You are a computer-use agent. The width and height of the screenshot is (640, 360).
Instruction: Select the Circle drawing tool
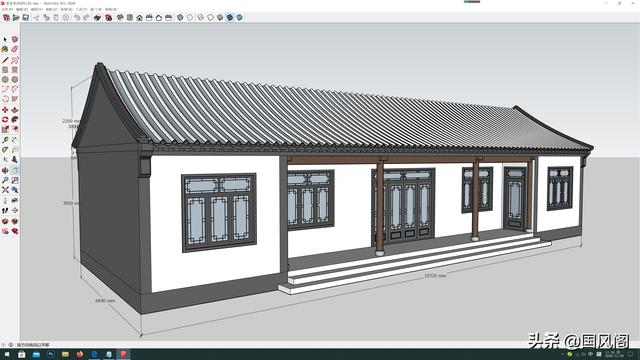tap(5, 80)
